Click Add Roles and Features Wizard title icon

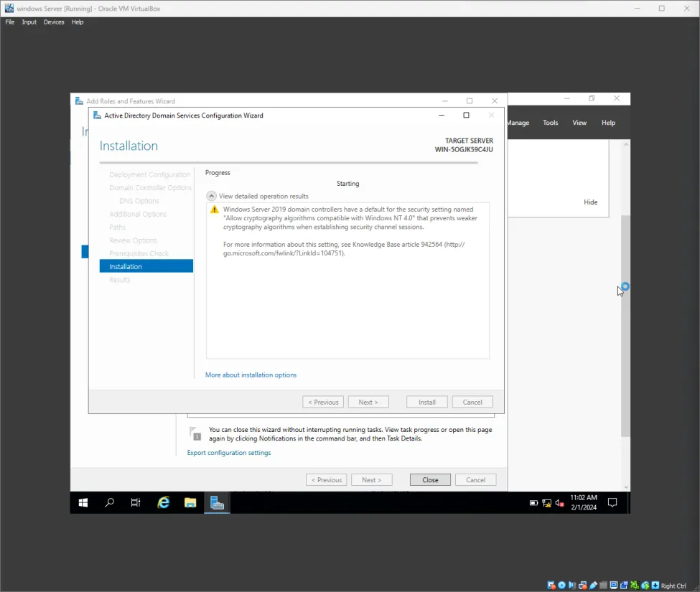[x=79, y=101]
